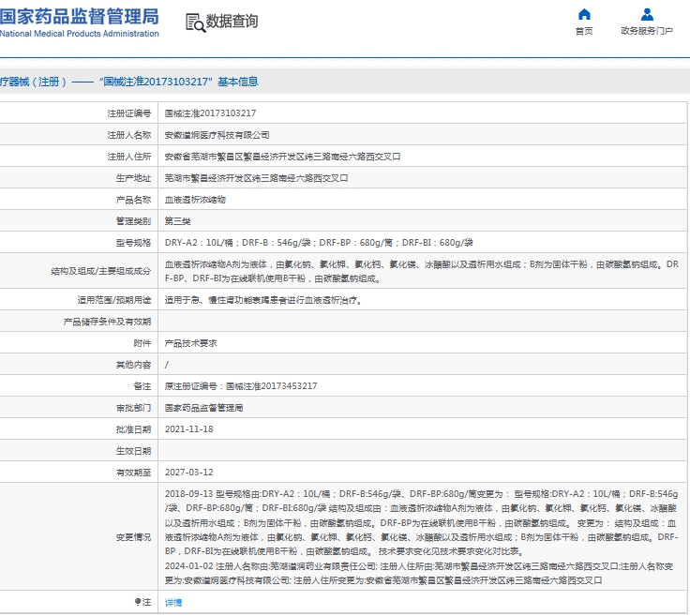
Task: Click approving department 国家药品监督管理局 value
Action: [203, 408]
